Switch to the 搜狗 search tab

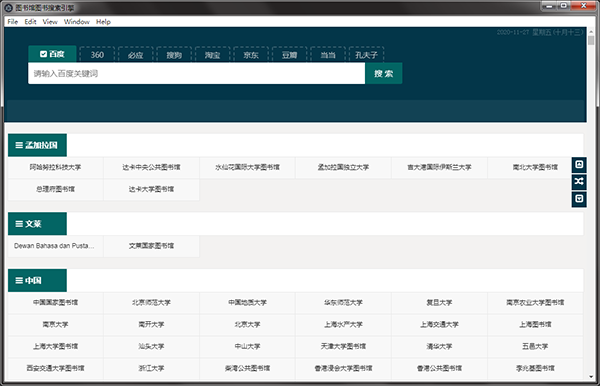(174, 55)
